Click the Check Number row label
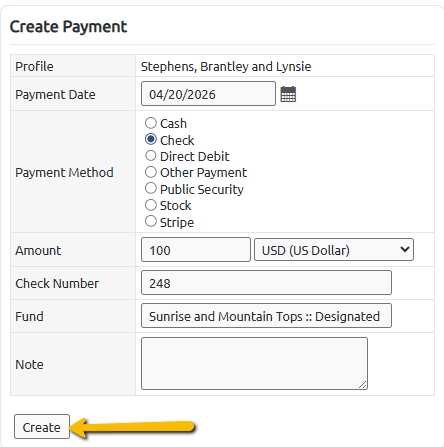 point(57,283)
